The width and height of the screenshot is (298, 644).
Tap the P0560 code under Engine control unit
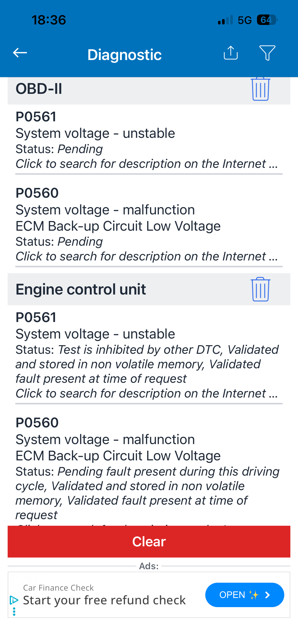coord(37,423)
